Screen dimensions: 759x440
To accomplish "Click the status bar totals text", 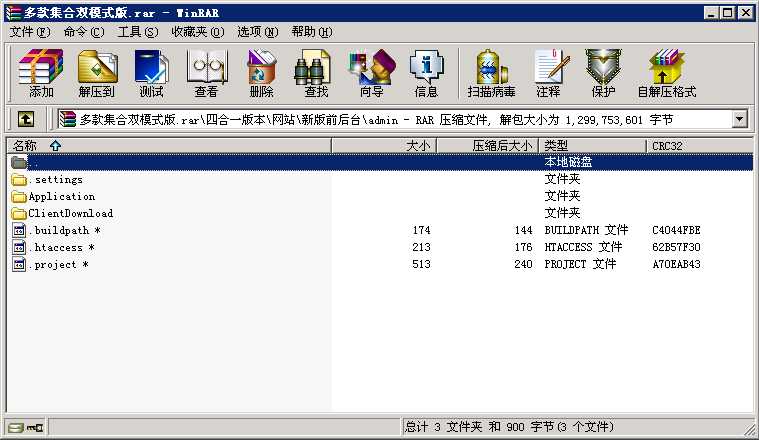I will click(509, 427).
